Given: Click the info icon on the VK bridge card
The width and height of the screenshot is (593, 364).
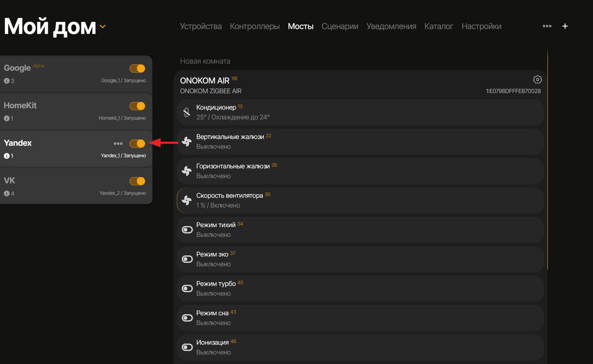Looking at the screenshot, I should pos(7,193).
